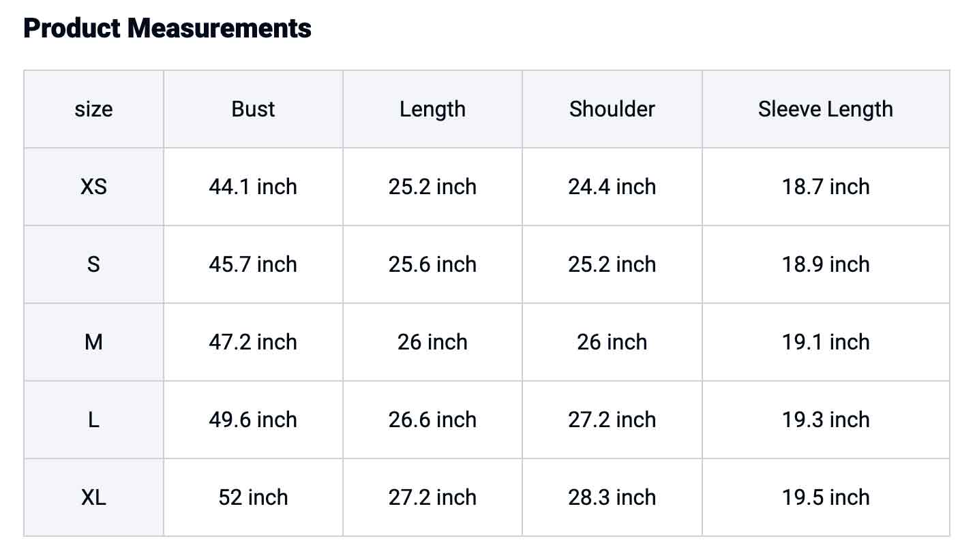Click the Shoulder column header
This screenshot has height=560, width=975.
(x=612, y=109)
